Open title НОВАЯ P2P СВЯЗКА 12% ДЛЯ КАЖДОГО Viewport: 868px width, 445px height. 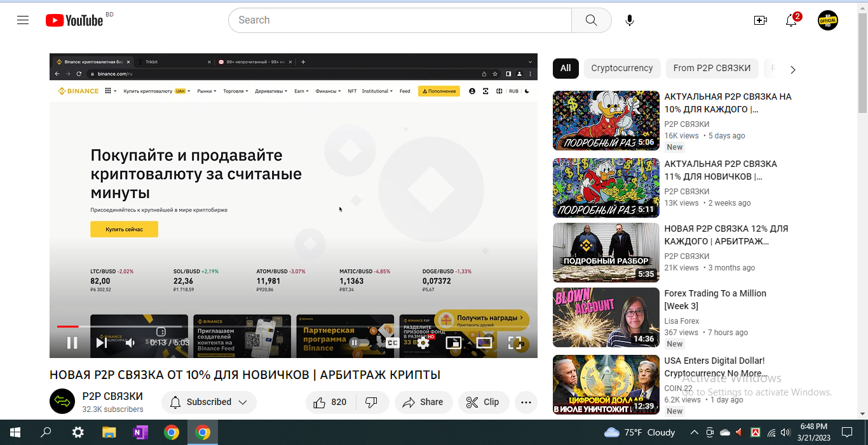click(726, 235)
